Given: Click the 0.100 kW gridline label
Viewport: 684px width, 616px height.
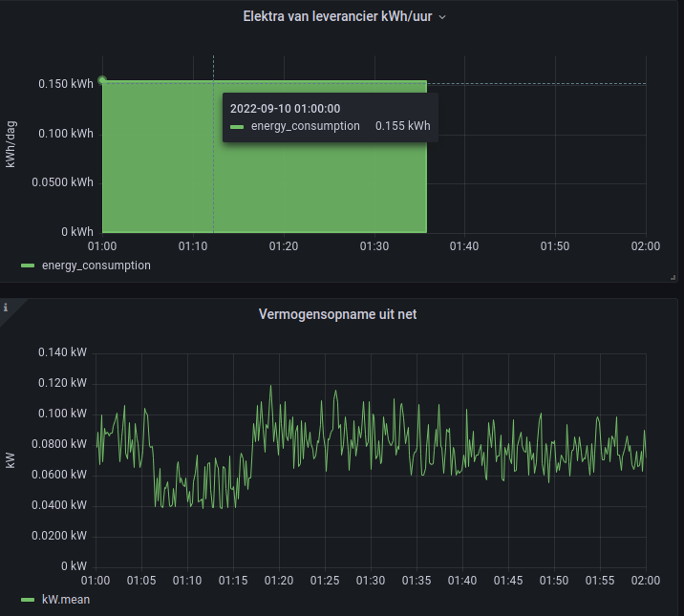Looking at the screenshot, I should point(62,414).
